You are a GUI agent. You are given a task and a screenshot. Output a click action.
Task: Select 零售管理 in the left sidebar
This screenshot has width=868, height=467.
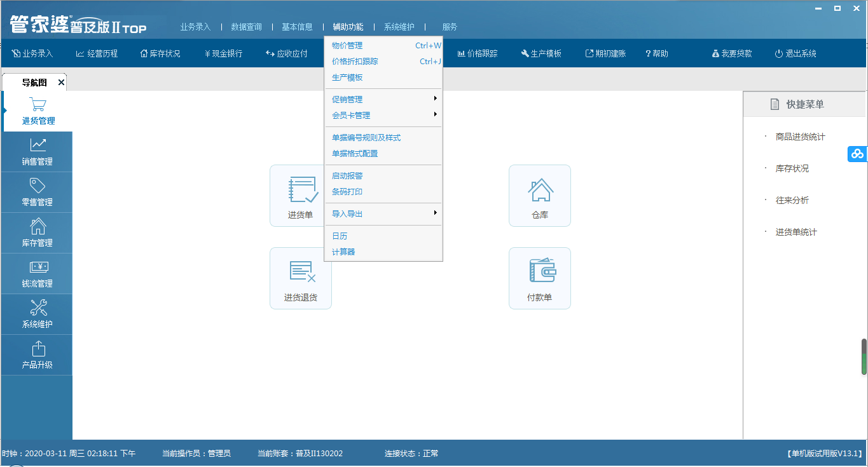[37, 193]
